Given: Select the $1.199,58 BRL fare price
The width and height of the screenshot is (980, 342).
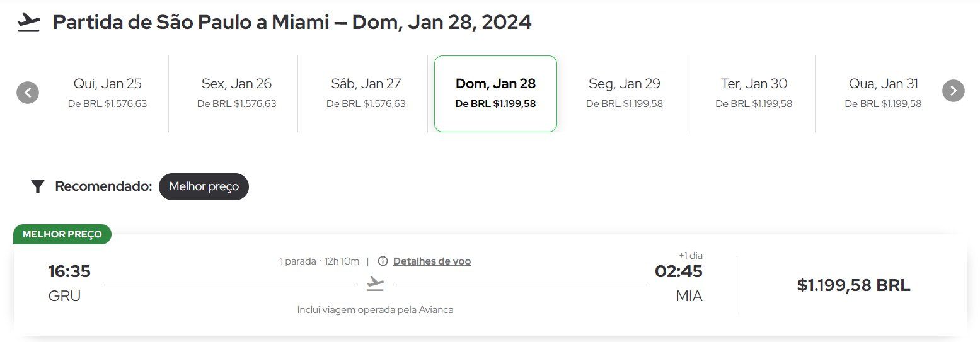Looking at the screenshot, I should 853,285.
